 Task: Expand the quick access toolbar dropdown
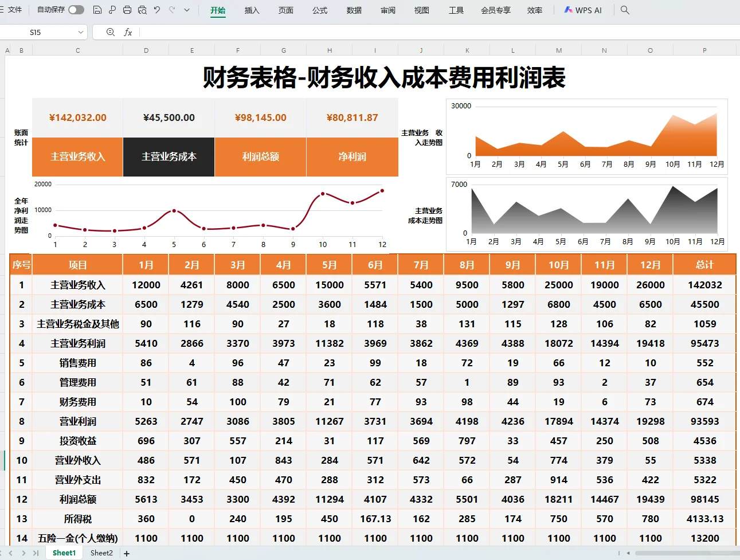pos(187,10)
